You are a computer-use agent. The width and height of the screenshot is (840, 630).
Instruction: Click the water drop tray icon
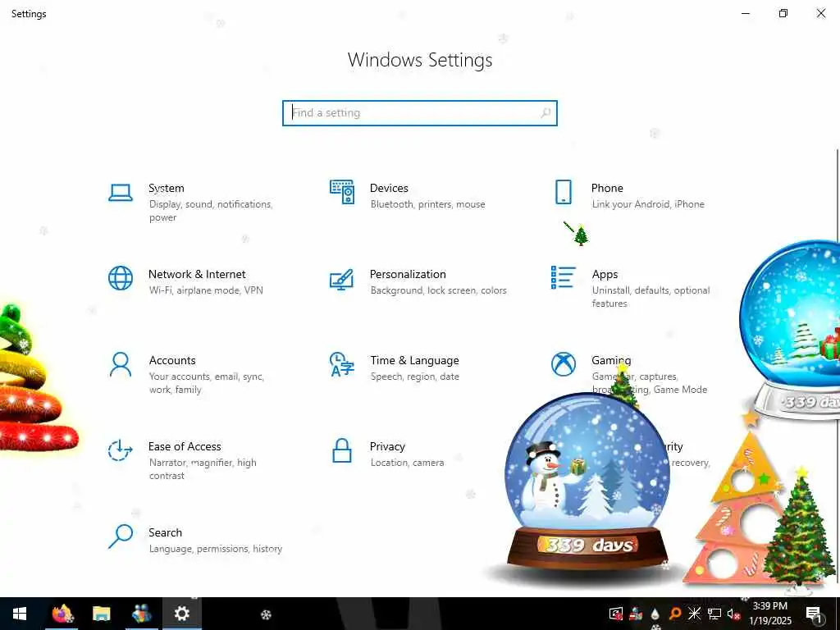[x=655, y=614]
